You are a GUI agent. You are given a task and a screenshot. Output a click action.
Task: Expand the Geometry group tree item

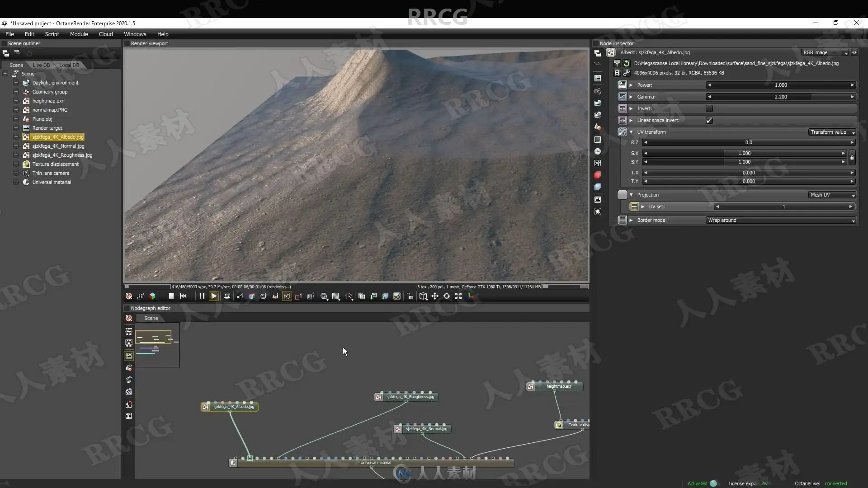pos(16,92)
